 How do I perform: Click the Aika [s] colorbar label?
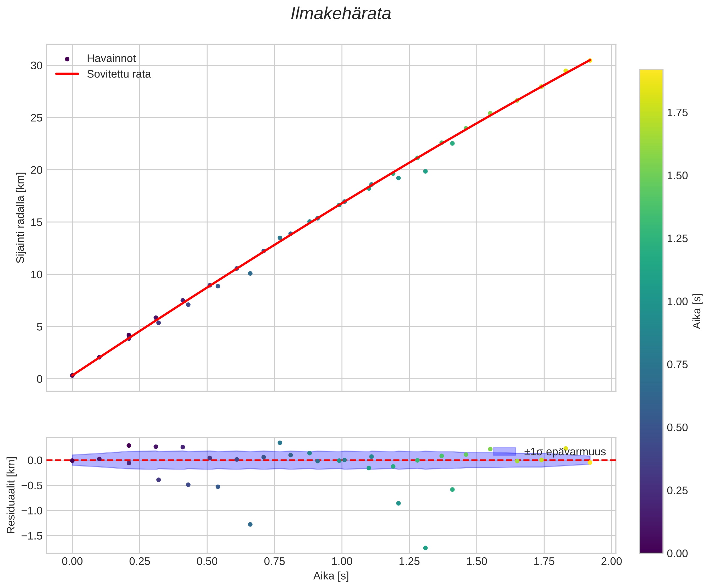click(x=697, y=311)
